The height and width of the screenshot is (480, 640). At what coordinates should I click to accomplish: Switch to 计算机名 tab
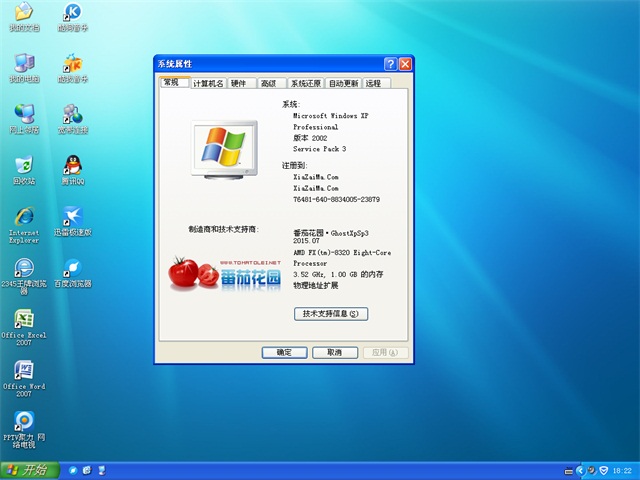(x=208, y=84)
